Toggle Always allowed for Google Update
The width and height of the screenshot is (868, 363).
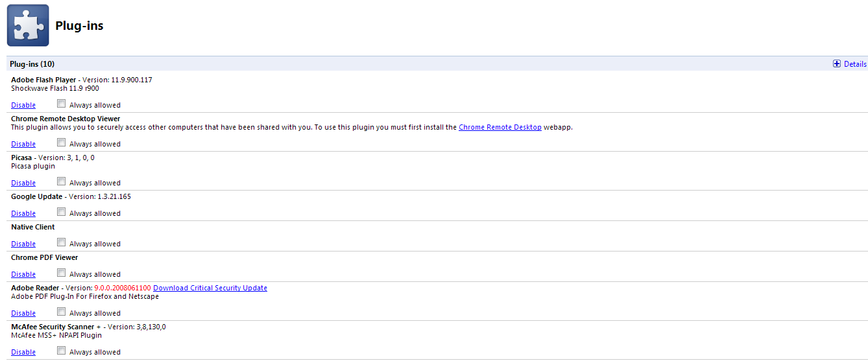(61, 212)
